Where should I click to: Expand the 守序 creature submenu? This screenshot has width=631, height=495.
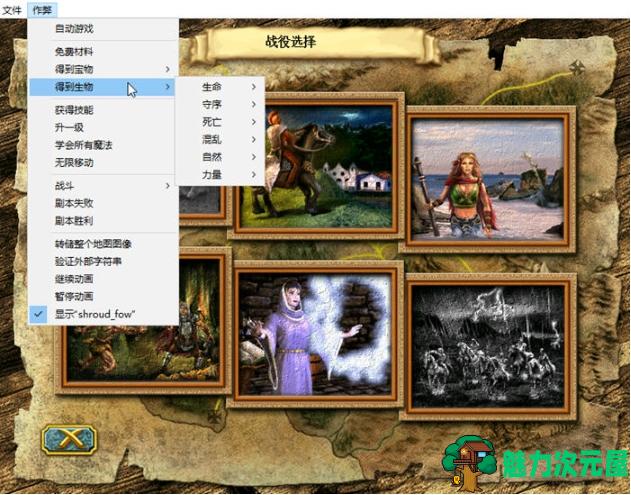click(221, 104)
